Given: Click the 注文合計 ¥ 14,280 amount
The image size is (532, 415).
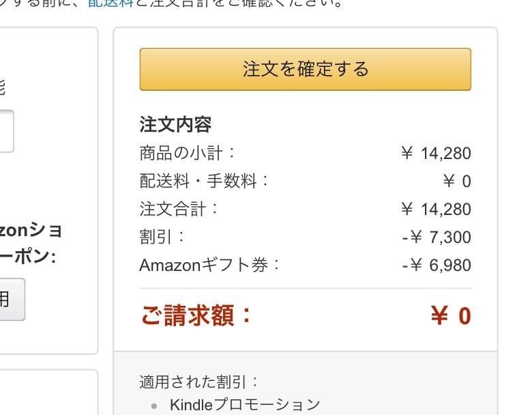Looking at the screenshot, I should 436,210.
